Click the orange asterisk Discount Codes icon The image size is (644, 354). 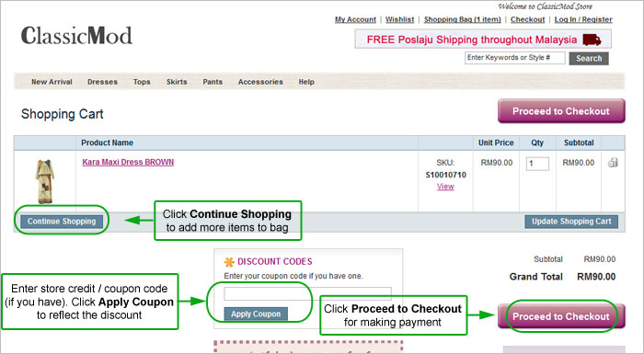[229, 262]
